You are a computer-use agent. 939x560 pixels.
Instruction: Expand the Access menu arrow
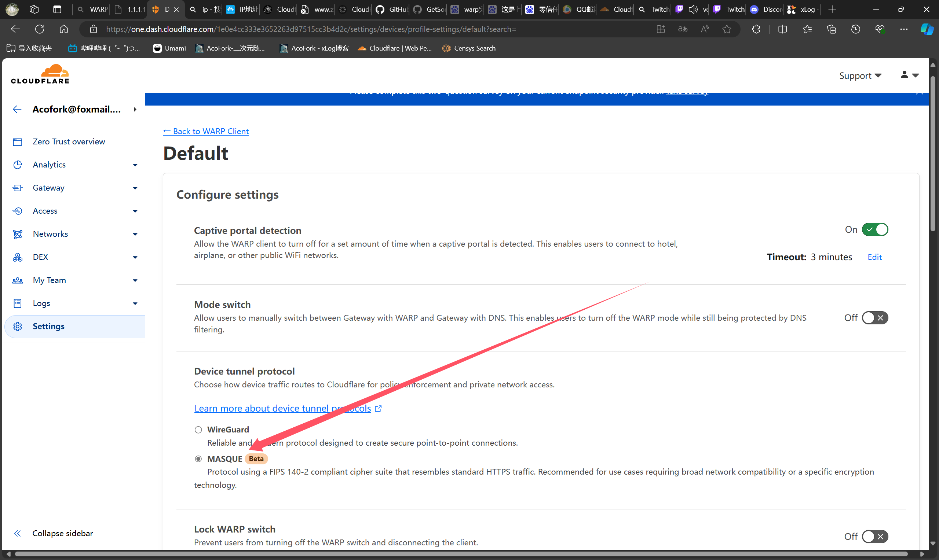[135, 211]
